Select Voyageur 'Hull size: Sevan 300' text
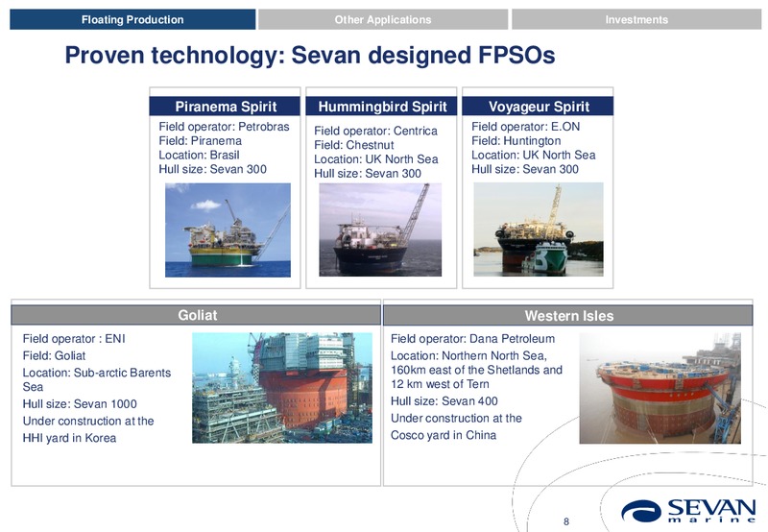The image size is (768, 532). click(524, 169)
